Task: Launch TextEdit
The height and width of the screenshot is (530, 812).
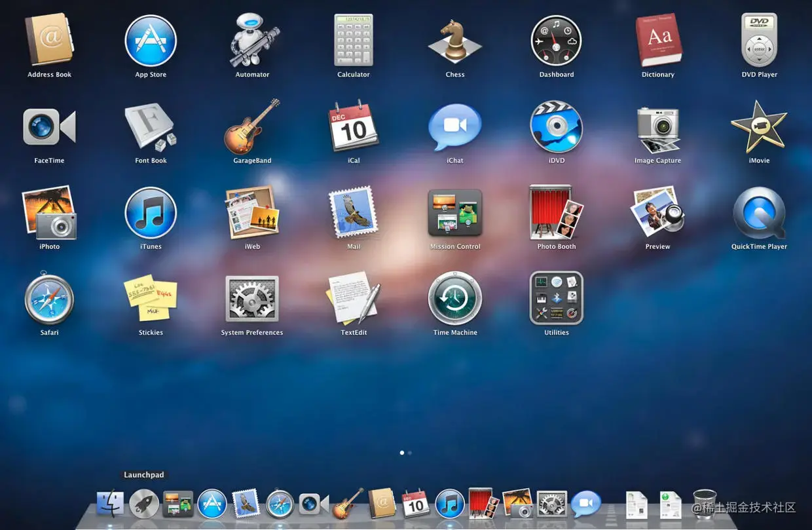Action: point(354,299)
